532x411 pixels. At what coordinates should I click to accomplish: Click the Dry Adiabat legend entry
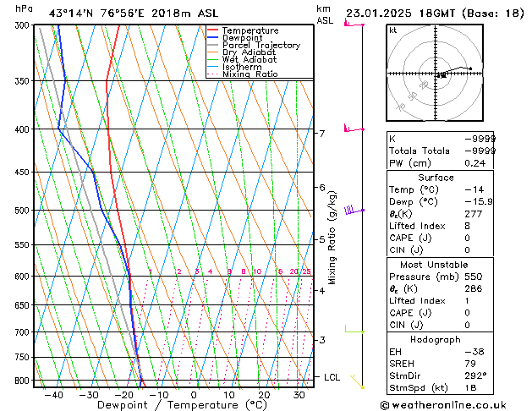[249, 52]
